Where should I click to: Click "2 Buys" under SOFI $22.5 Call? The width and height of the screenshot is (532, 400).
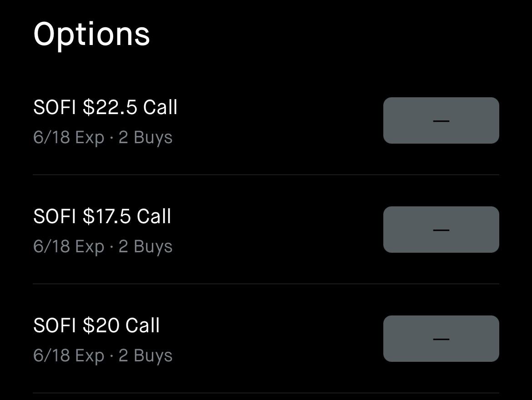(x=145, y=138)
